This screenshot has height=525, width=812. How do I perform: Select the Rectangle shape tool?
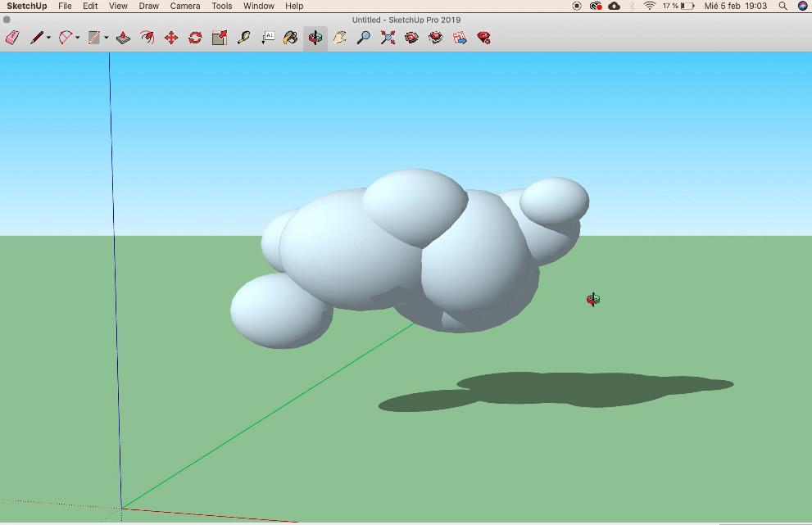coord(93,38)
